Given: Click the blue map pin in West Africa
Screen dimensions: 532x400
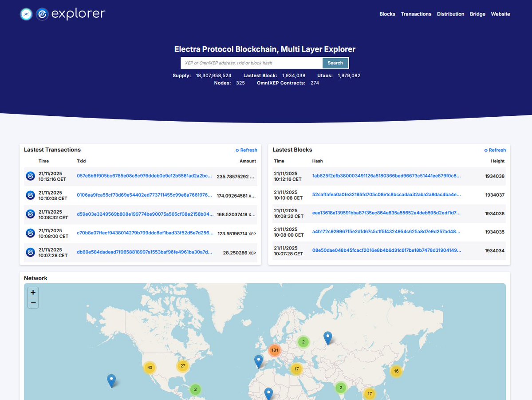Looking at the screenshot, I should point(268,394).
